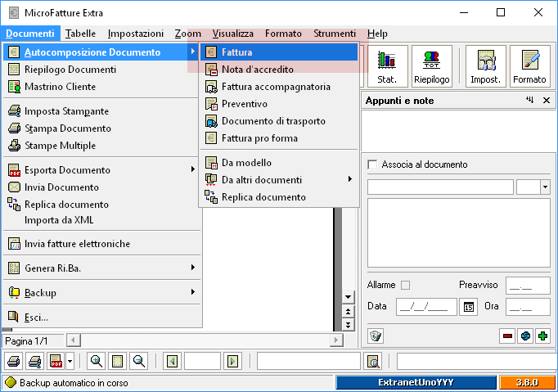This screenshot has width=558, height=392.
Task: Click the fit page zoom icon
Action: coord(118,362)
